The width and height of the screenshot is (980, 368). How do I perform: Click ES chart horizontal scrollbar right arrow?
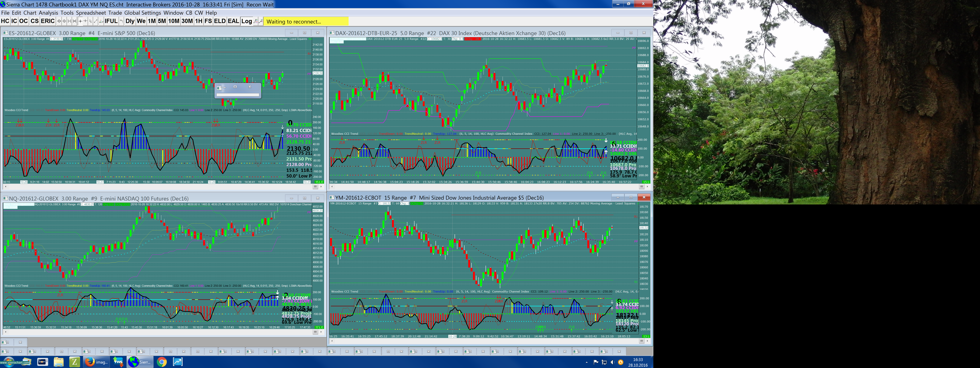click(x=321, y=187)
